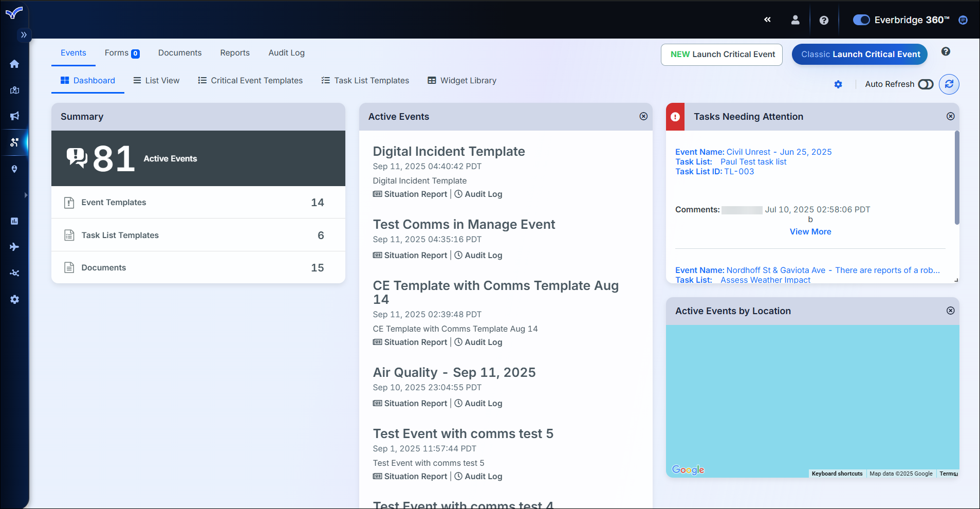Open CE Template with Comms Template Aug 14
Viewport: 980px width, 509px height.
coord(495,293)
